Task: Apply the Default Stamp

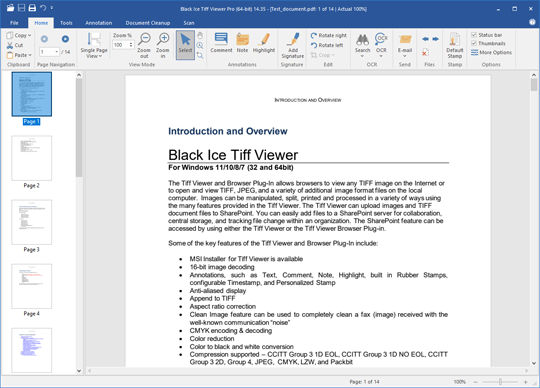Action: pyautogui.click(x=455, y=45)
